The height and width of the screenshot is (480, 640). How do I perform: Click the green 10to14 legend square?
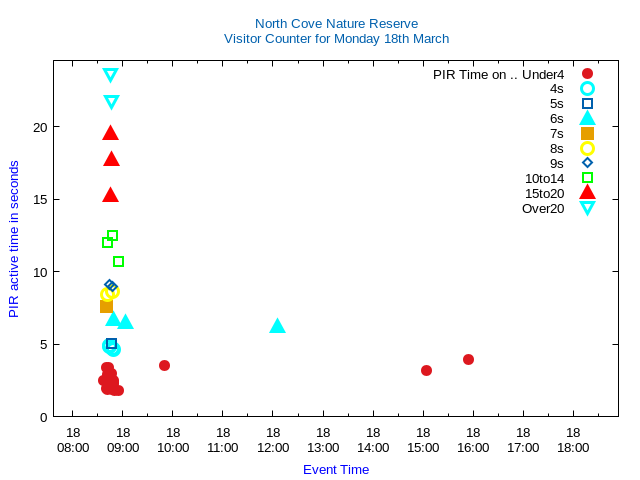point(587,178)
